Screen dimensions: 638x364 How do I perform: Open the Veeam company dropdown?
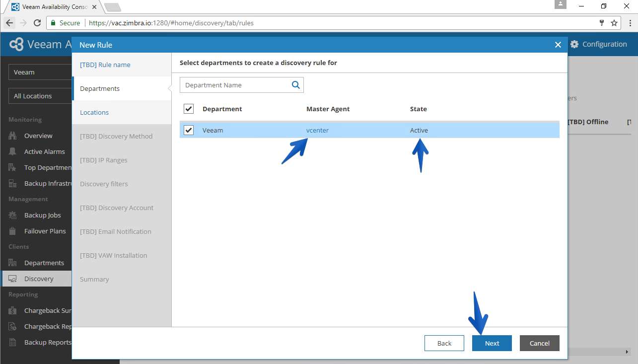pos(40,72)
